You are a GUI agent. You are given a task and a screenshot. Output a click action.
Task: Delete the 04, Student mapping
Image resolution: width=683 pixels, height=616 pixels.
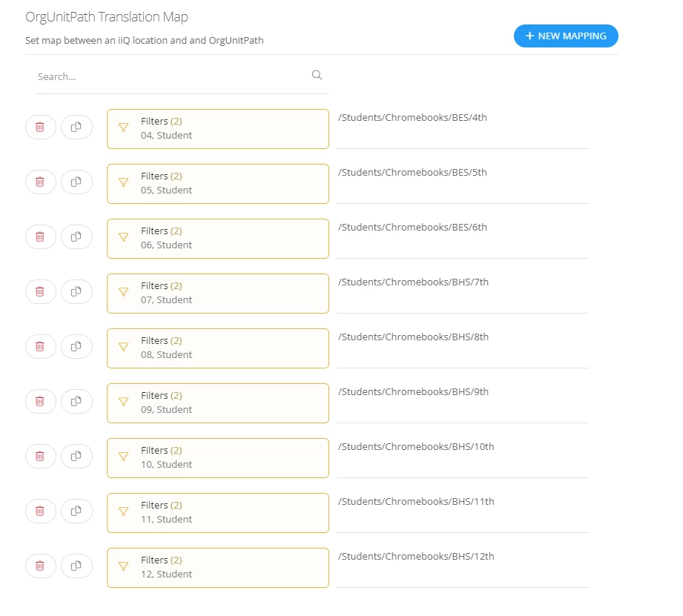click(x=40, y=127)
